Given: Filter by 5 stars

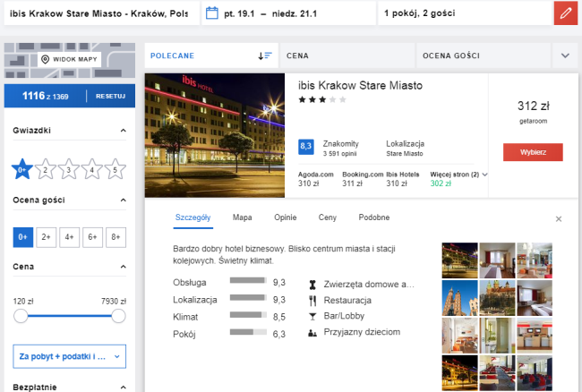Looking at the screenshot, I should (116, 169).
